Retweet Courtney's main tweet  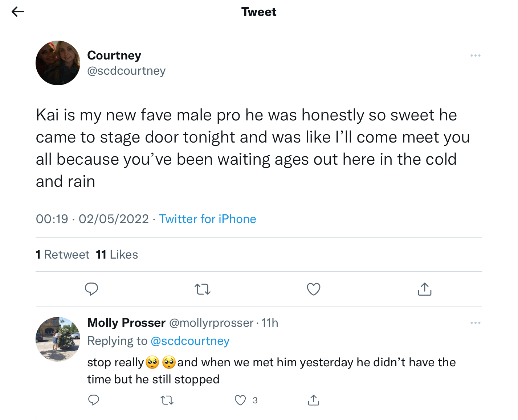click(203, 289)
